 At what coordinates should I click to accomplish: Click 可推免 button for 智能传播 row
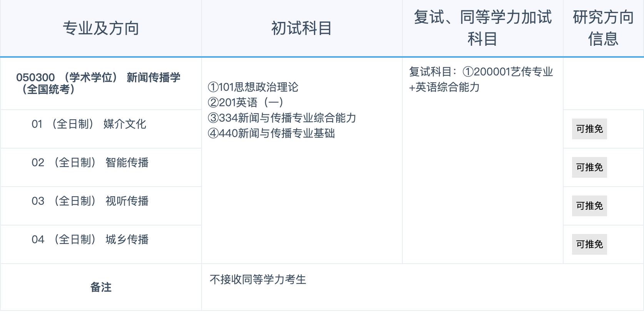pos(589,167)
